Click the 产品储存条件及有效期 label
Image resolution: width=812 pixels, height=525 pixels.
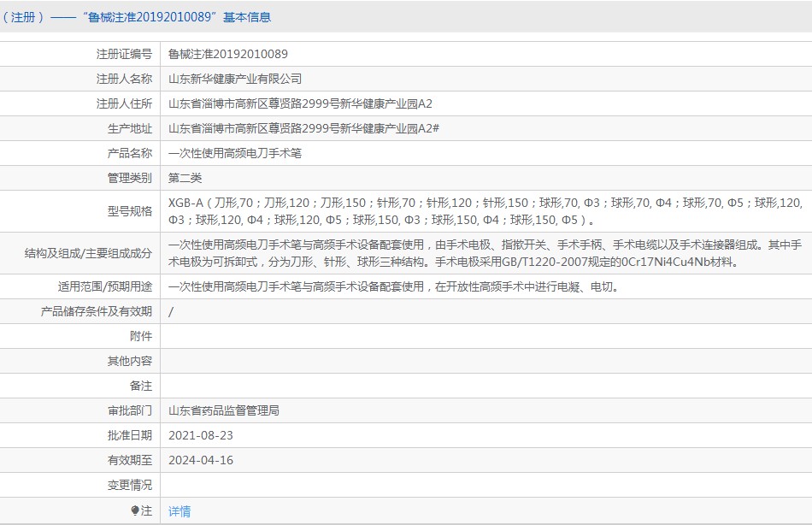coord(97,311)
